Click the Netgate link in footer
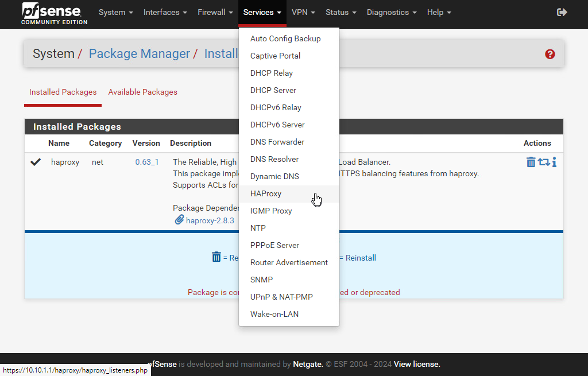Viewport: 588px width, 376px height. click(x=308, y=364)
